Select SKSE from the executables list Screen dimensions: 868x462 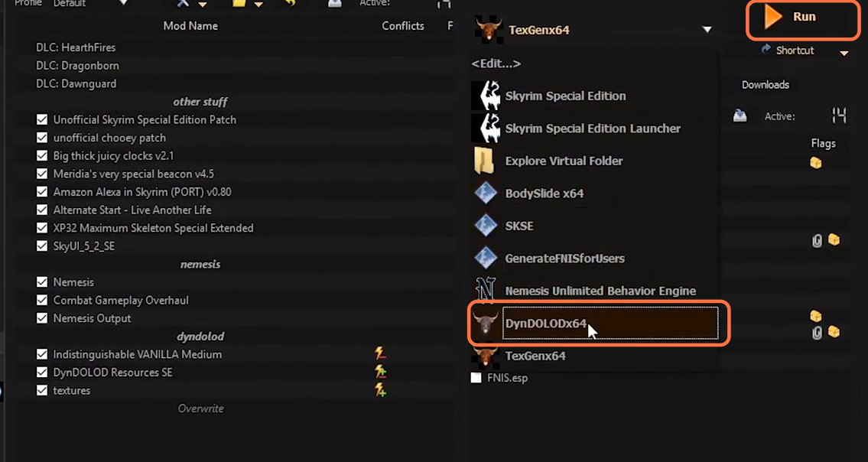pyautogui.click(x=519, y=226)
